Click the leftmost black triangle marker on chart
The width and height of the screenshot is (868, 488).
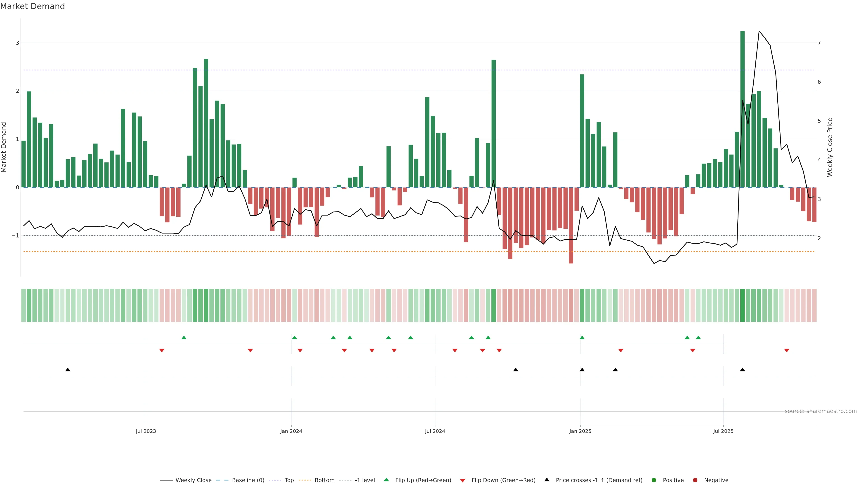(x=68, y=370)
